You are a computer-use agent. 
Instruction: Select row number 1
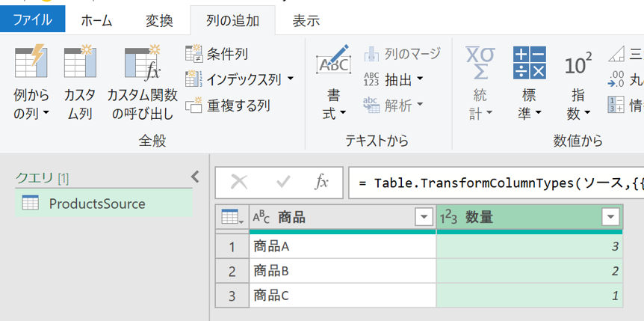coord(232,247)
